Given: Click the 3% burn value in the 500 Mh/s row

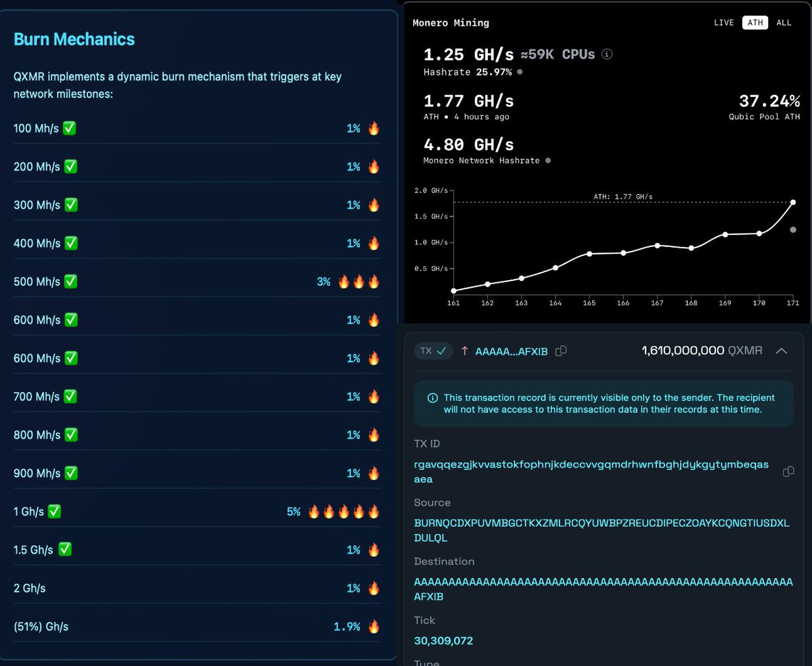Looking at the screenshot, I should tap(323, 282).
